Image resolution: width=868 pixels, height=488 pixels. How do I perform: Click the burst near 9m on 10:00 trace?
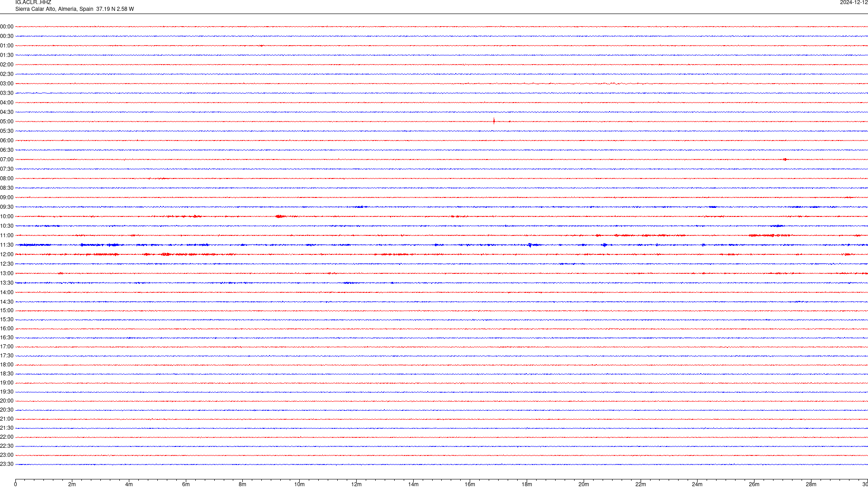point(280,216)
